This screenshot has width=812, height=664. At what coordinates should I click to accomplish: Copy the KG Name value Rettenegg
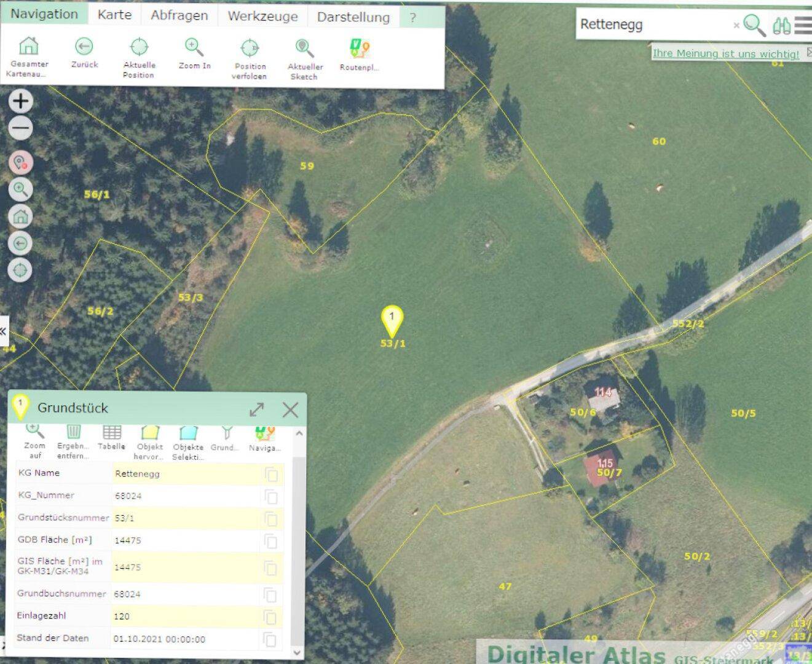[x=271, y=475]
